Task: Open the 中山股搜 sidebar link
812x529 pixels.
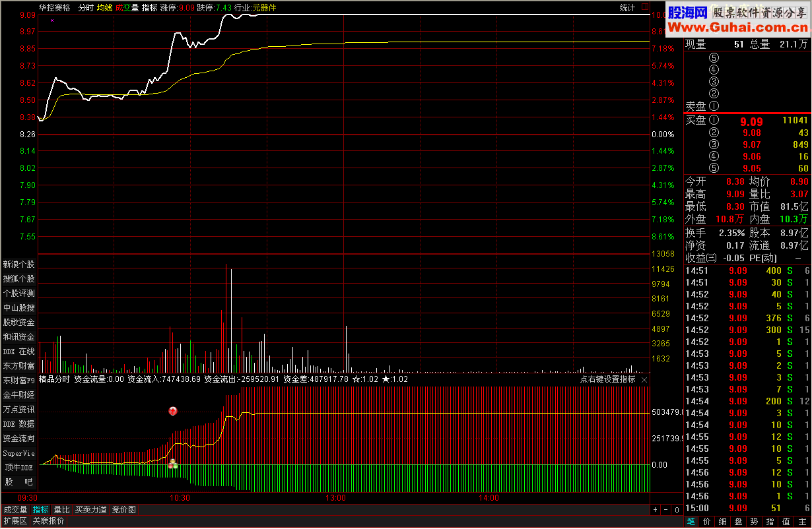Action: (x=18, y=307)
